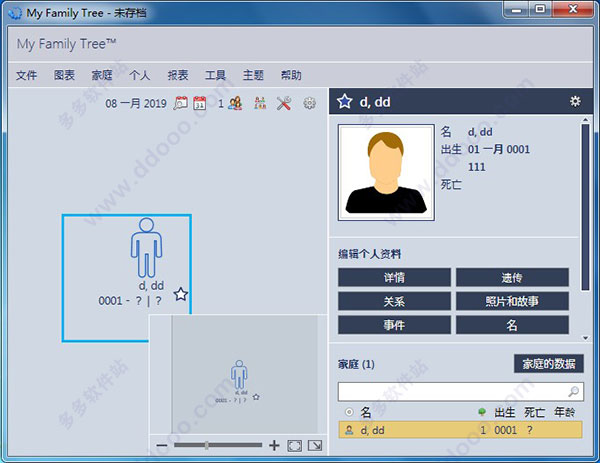Image resolution: width=600 pixels, height=463 pixels.
Task: Sort by the 年龄 column header
Action: [565, 412]
